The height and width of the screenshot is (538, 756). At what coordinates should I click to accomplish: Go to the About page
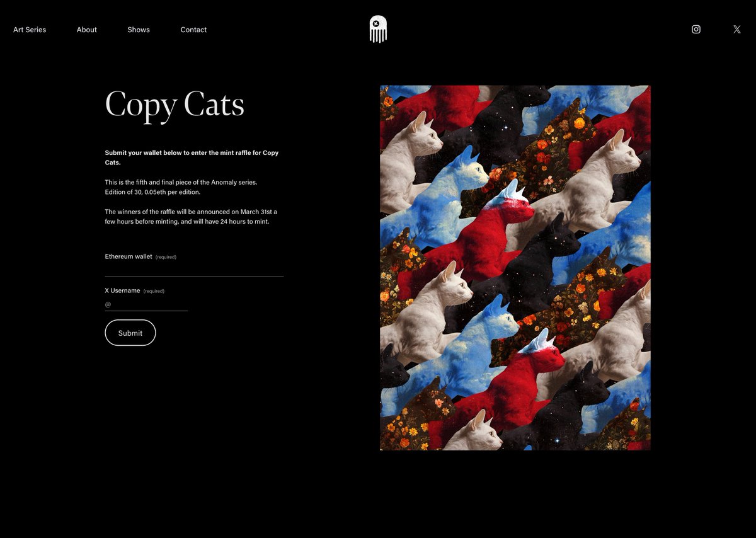coord(87,30)
